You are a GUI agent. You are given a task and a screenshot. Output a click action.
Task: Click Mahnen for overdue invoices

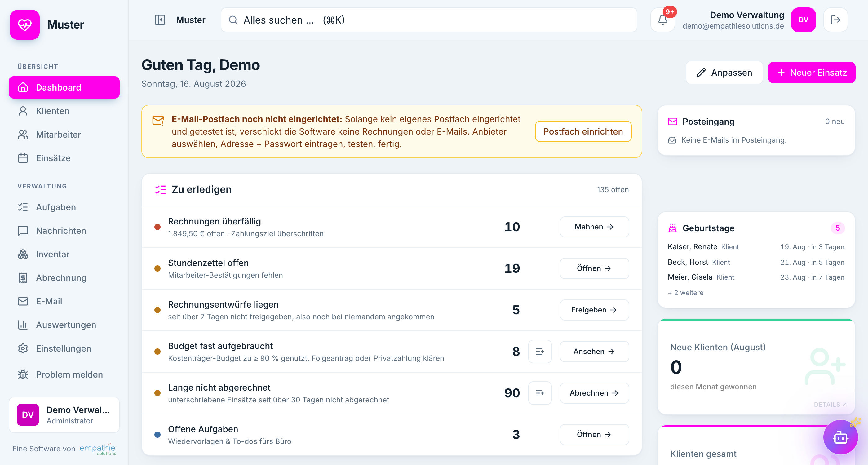[x=594, y=227]
